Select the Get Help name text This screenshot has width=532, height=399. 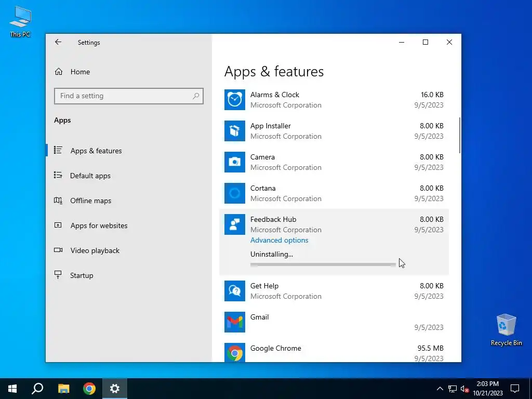pos(264,286)
